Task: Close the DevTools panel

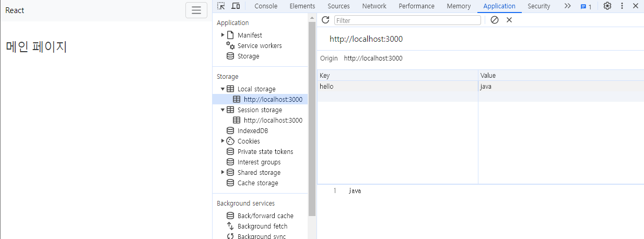Action: point(635,6)
